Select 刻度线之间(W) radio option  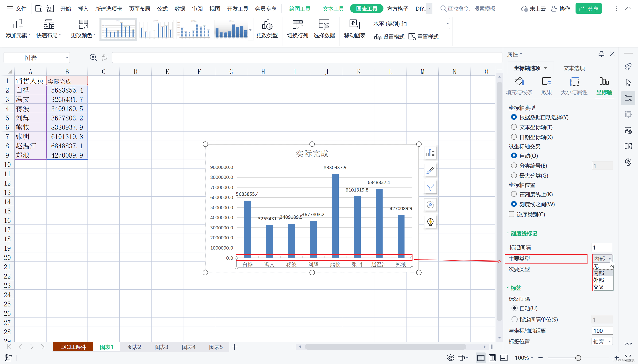[x=514, y=204]
